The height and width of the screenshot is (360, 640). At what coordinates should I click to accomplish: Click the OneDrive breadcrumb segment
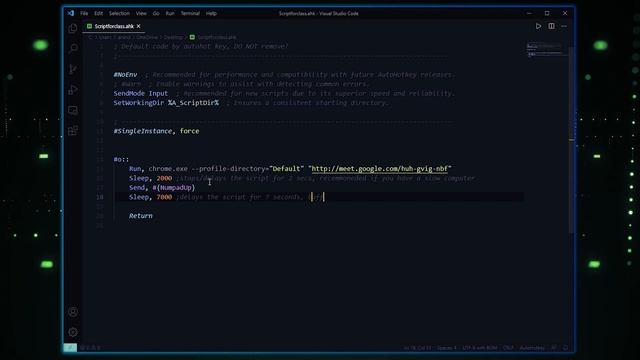pos(147,37)
